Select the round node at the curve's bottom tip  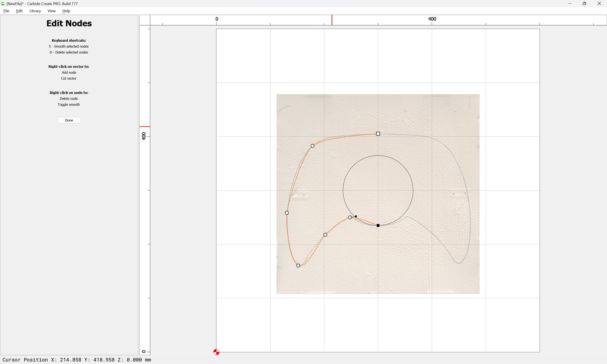pos(298,265)
